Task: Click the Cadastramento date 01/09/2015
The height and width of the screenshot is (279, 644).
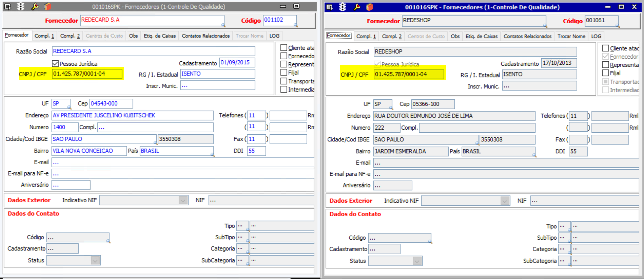Action: 237,63
